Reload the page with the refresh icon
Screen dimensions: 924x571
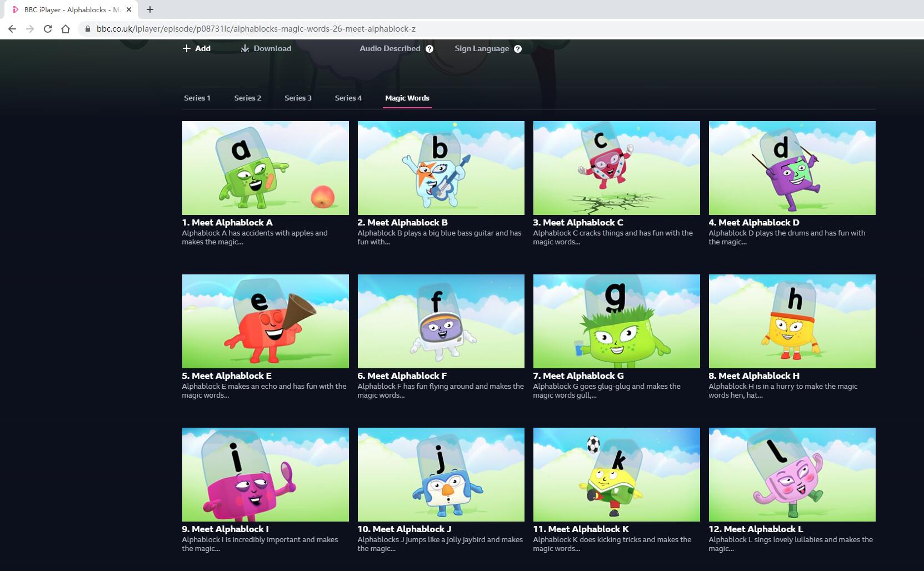(x=48, y=29)
